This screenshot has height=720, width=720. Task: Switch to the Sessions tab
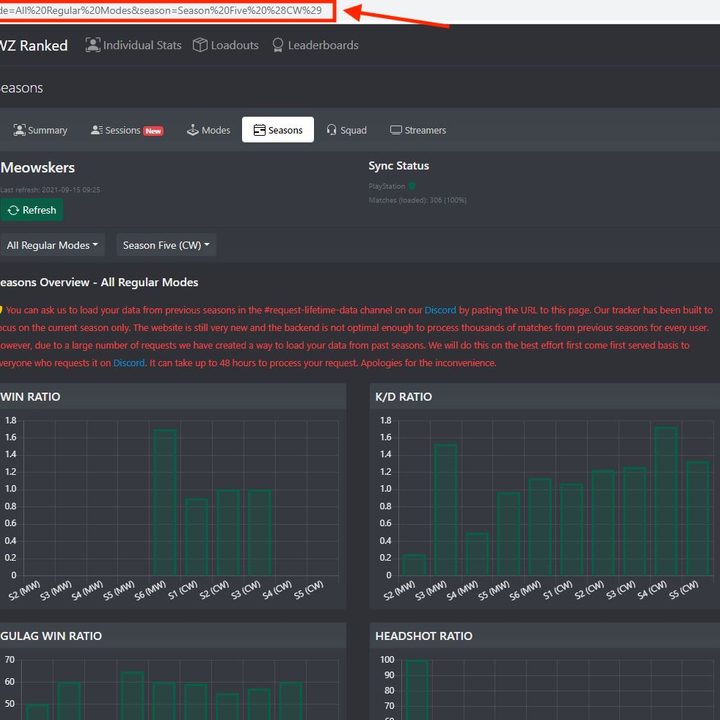(127, 130)
